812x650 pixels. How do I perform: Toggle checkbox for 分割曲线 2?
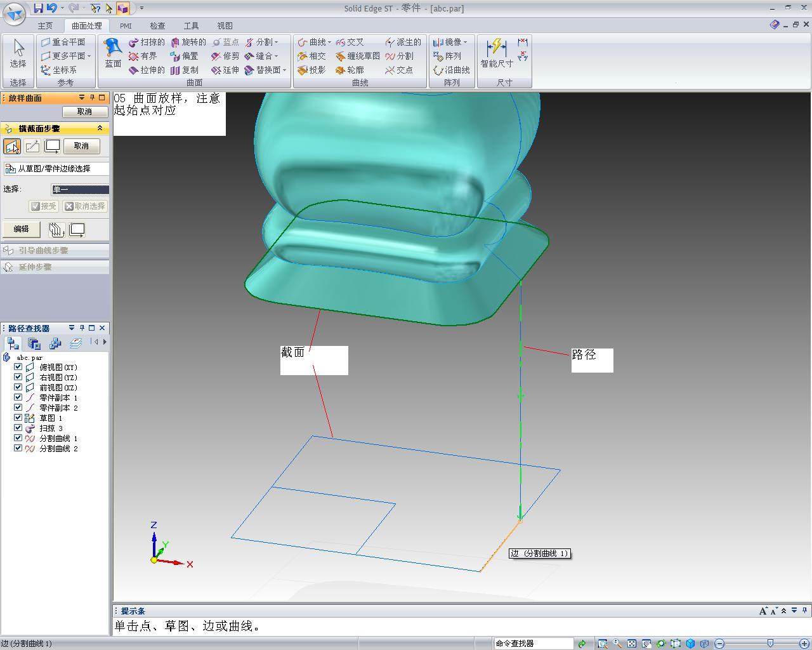pyautogui.click(x=18, y=448)
